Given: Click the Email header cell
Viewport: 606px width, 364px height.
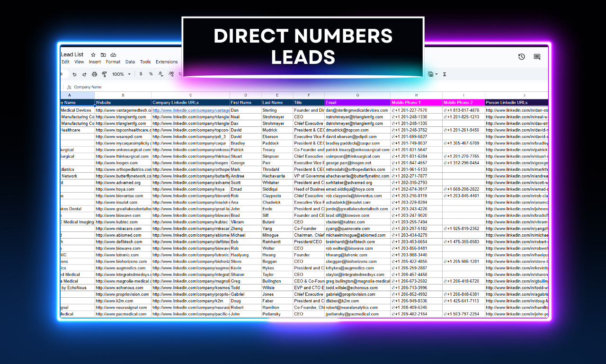Looking at the screenshot, I should tap(357, 102).
